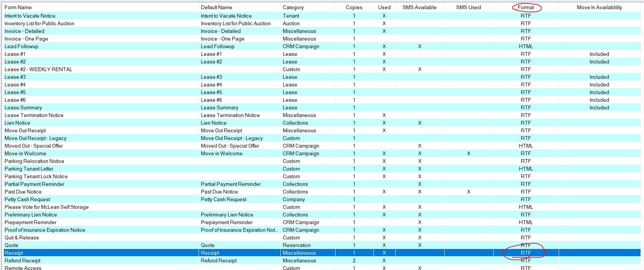
Task: Select the Remote Access row
Action: [322, 267]
